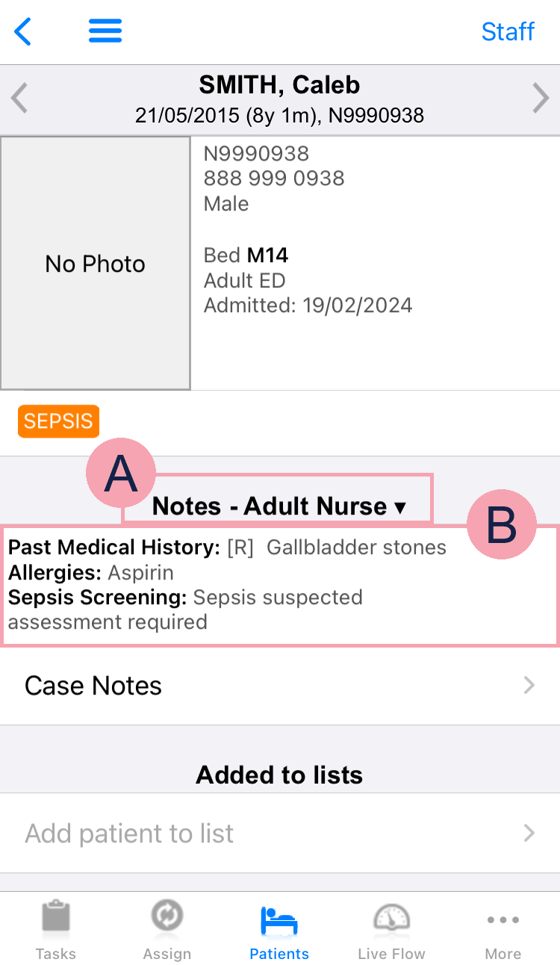The height and width of the screenshot is (965, 560).
Task: Open the Assign refresh-circle tab
Action: (x=167, y=917)
